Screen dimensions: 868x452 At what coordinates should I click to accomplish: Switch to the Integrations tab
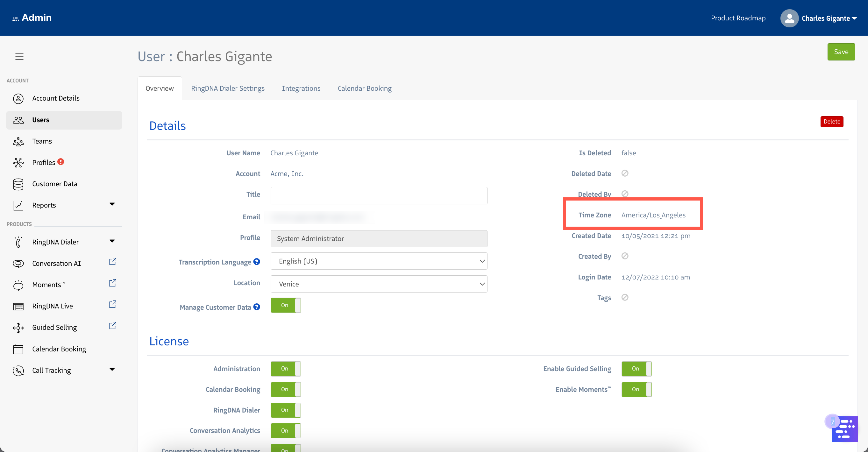point(301,88)
